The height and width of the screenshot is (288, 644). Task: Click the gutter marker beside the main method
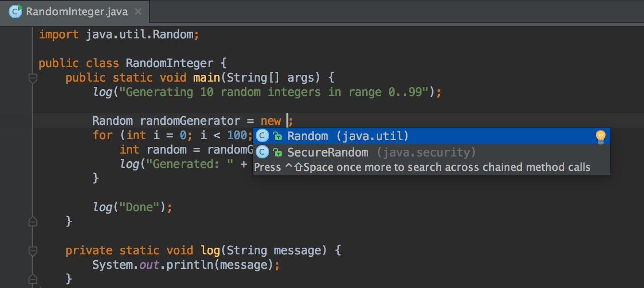click(x=33, y=78)
